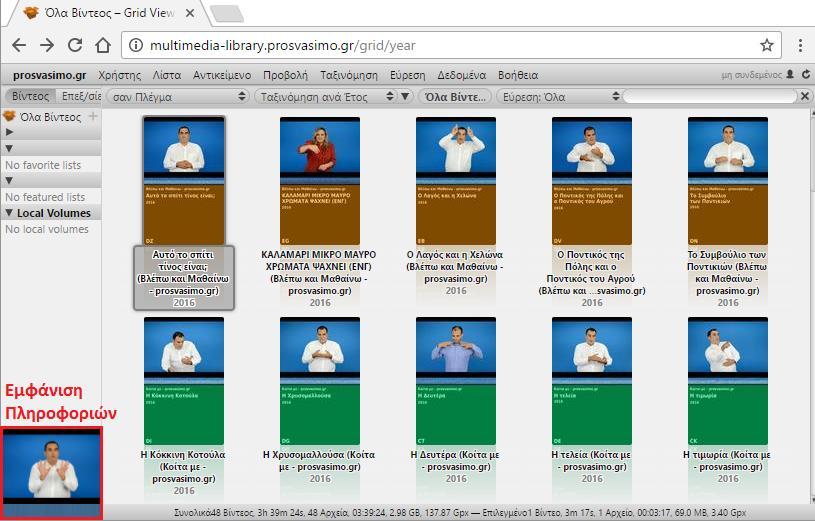Screen dimensions: 815x521
Task: Select 'Η Χρυσομαλλούσα' video thumbnail
Action: [320, 381]
